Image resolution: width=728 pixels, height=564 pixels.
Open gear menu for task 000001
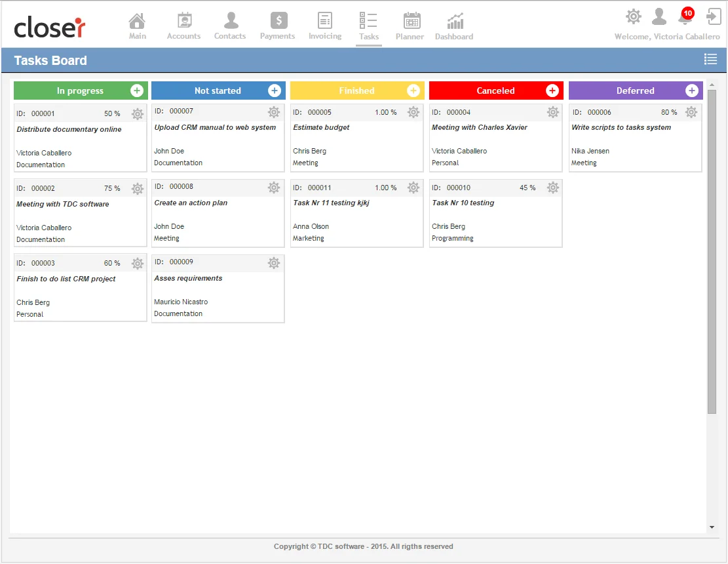137,114
